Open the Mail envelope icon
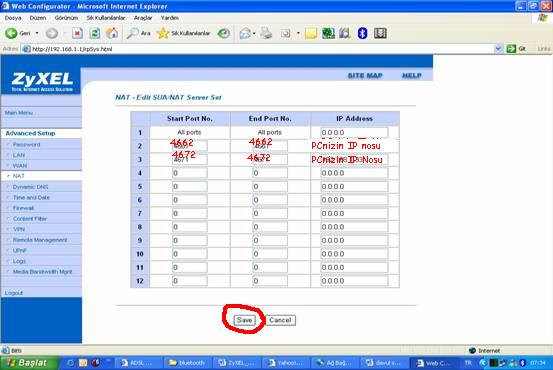Image resolution: width=553 pixels, height=370 pixels. (244, 34)
